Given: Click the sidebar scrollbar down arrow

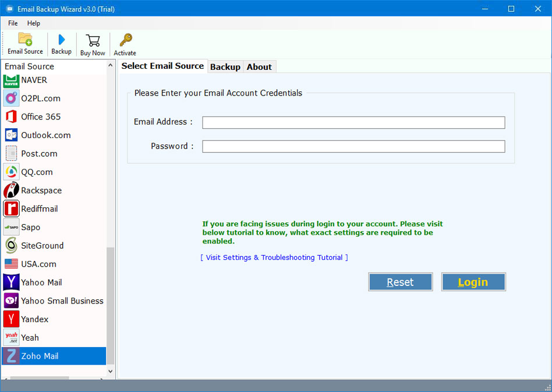Looking at the screenshot, I should pyautogui.click(x=110, y=371).
